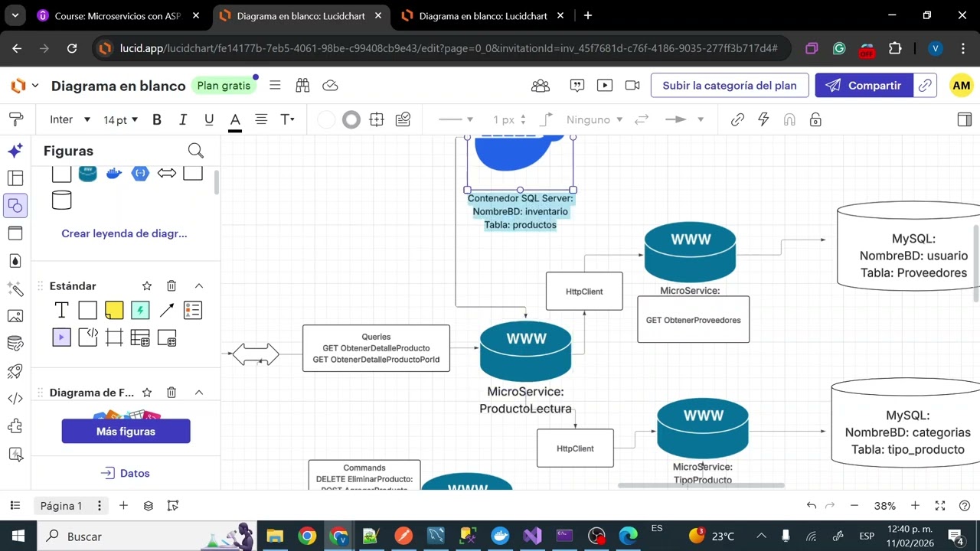This screenshot has width=980, height=551.
Task: Toggle the magnet snap icon
Action: coord(789,119)
